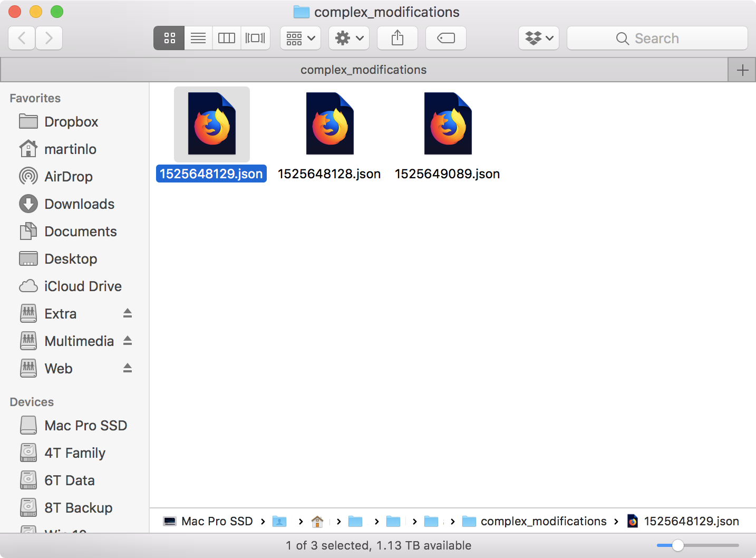This screenshot has height=558, width=756.
Task: Eject the Web volume
Action: pyautogui.click(x=128, y=368)
